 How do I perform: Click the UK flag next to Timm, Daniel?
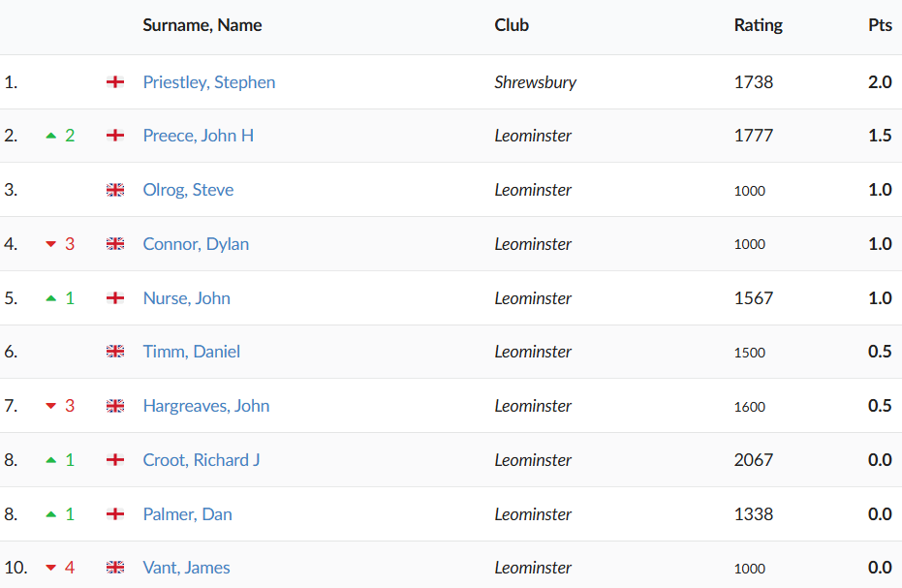[x=115, y=352]
